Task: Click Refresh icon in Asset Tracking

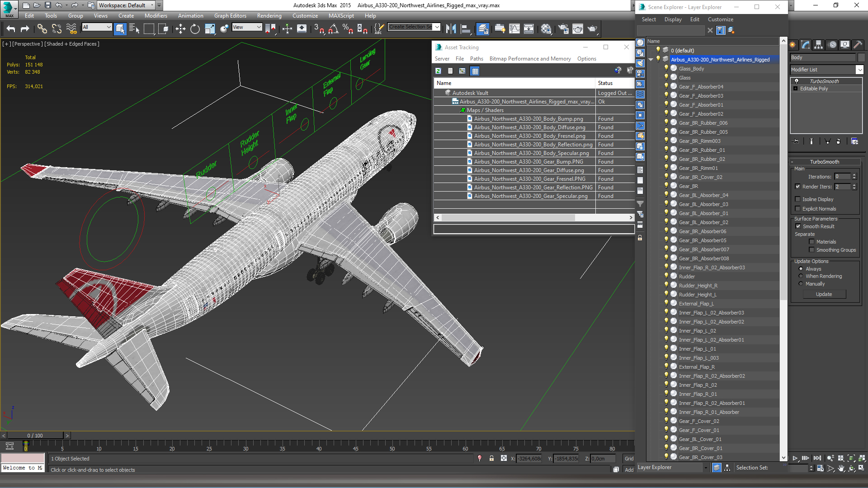Action: (x=438, y=71)
